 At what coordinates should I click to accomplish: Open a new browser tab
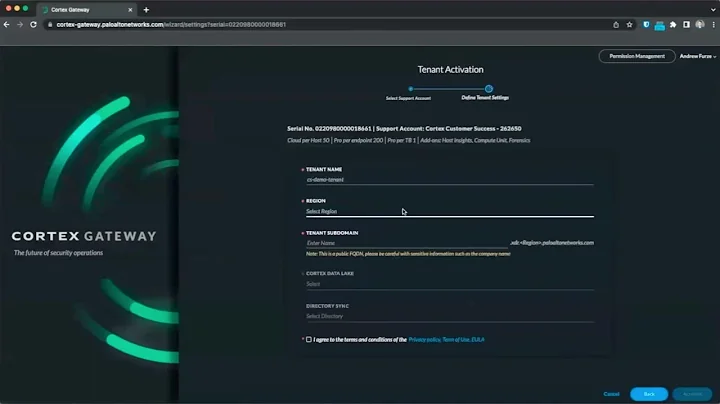tap(146, 10)
